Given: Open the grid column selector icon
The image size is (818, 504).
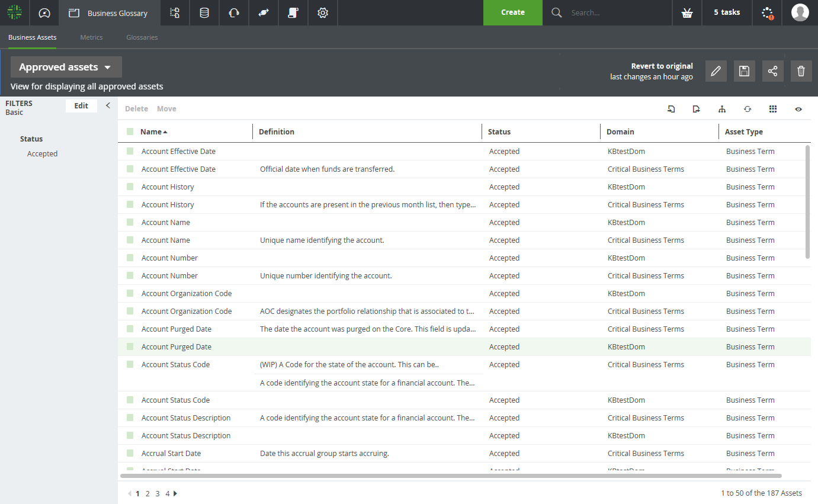Looking at the screenshot, I should [773, 109].
